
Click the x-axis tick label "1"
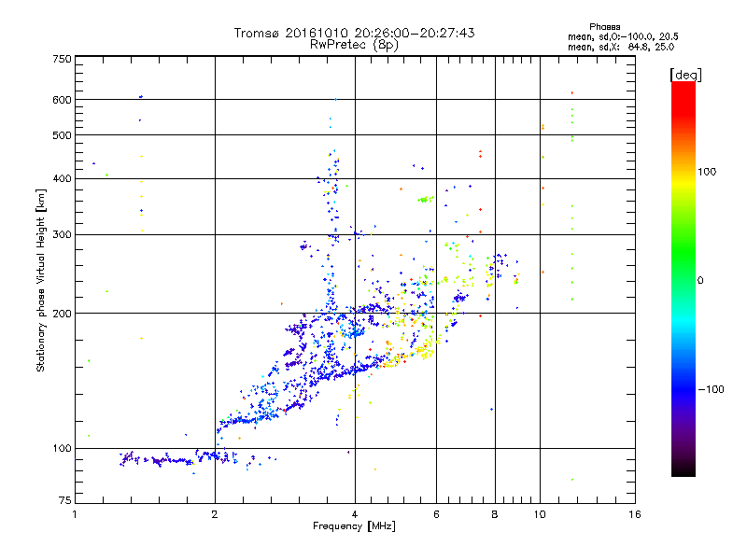pyautogui.click(x=75, y=514)
